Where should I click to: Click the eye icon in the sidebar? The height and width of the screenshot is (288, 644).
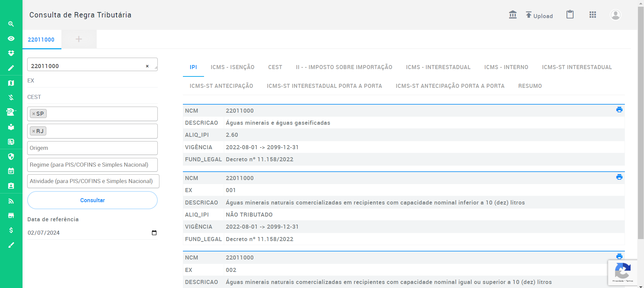[11, 39]
